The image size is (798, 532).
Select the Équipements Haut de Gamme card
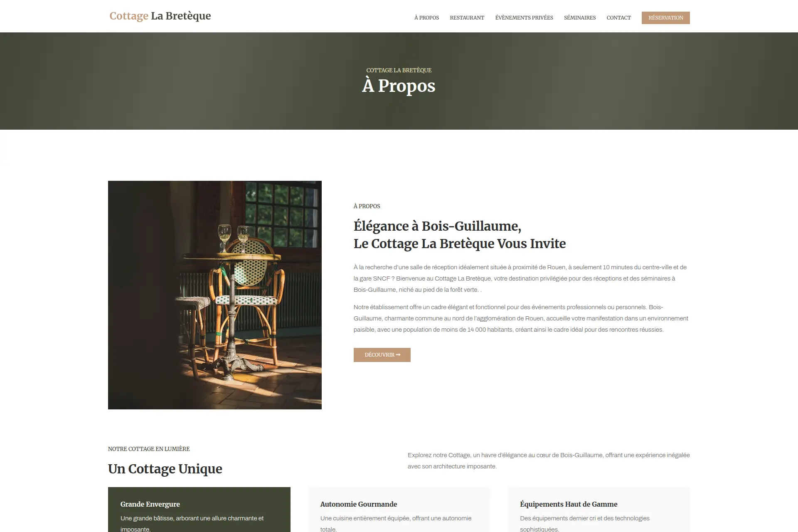[598, 510]
